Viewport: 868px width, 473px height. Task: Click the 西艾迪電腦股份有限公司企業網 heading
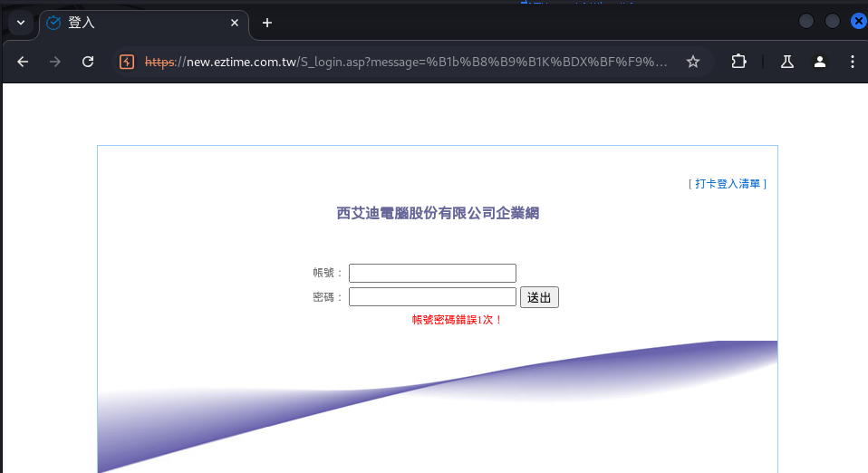click(x=438, y=213)
